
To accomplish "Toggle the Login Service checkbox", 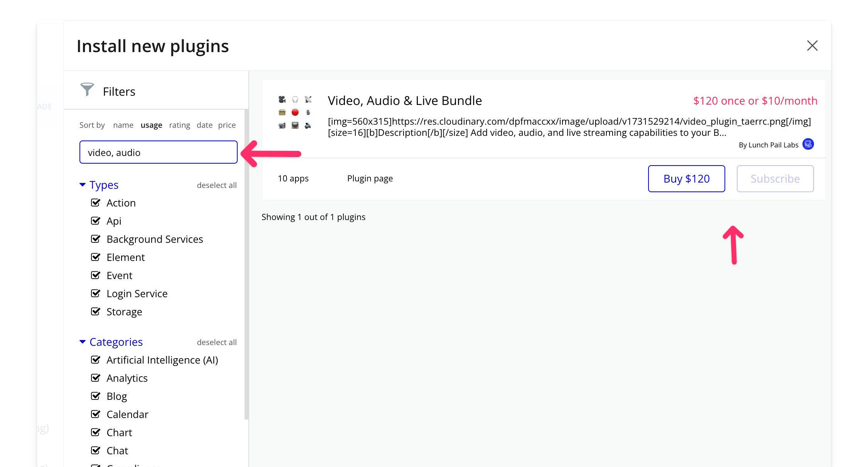I will point(96,293).
